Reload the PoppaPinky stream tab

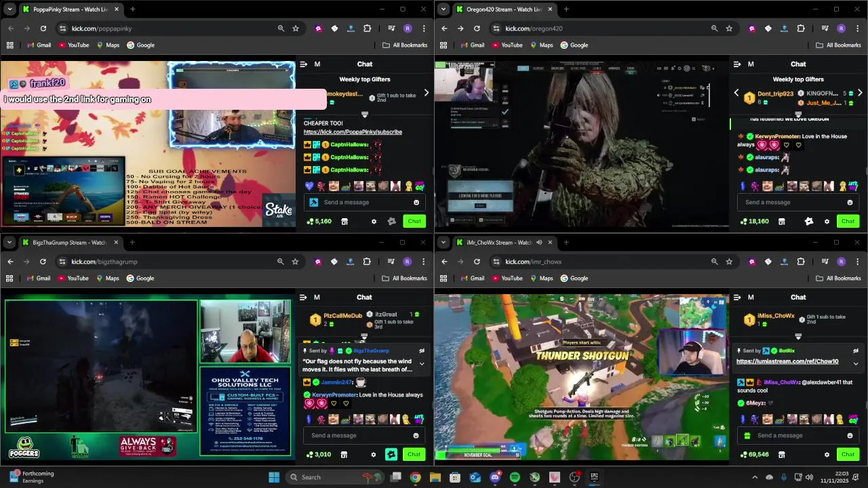[43, 28]
